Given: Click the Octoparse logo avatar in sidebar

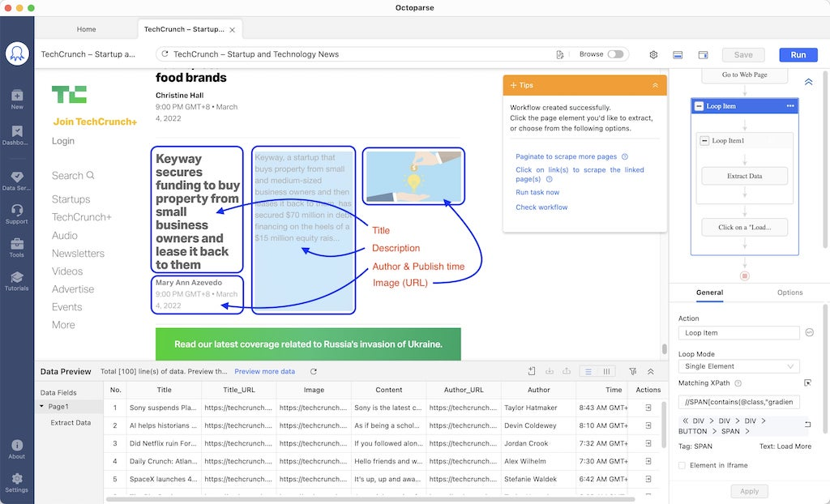Looking at the screenshot, I should 17,53.
